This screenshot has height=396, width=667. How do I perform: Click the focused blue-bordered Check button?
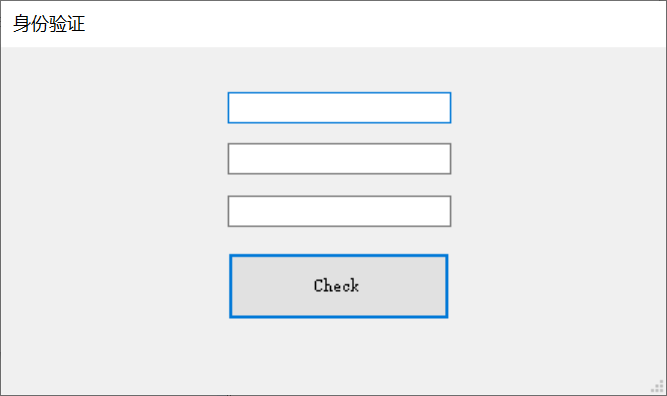pyautogui.click(x=339, y=286)
